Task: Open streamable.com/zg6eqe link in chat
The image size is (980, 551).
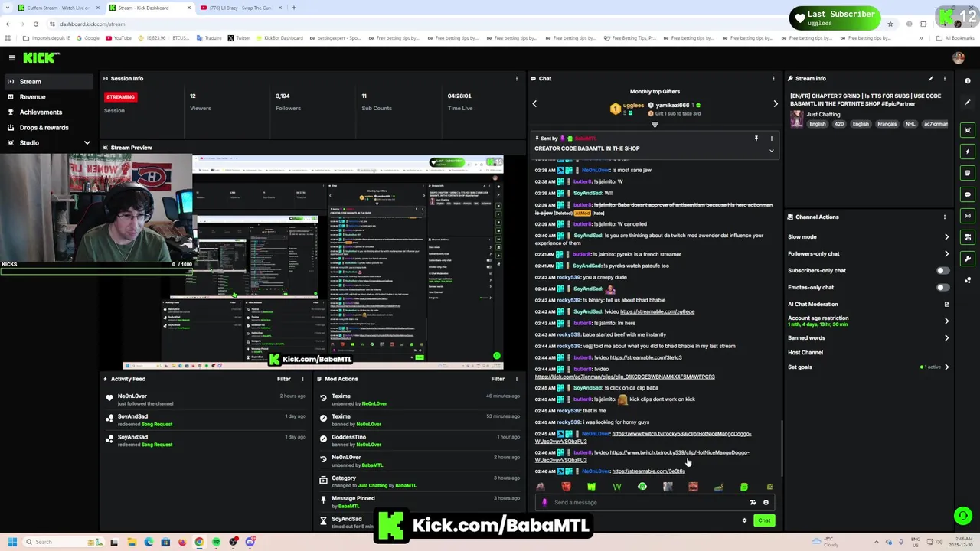Action: [x=657, y=311]
